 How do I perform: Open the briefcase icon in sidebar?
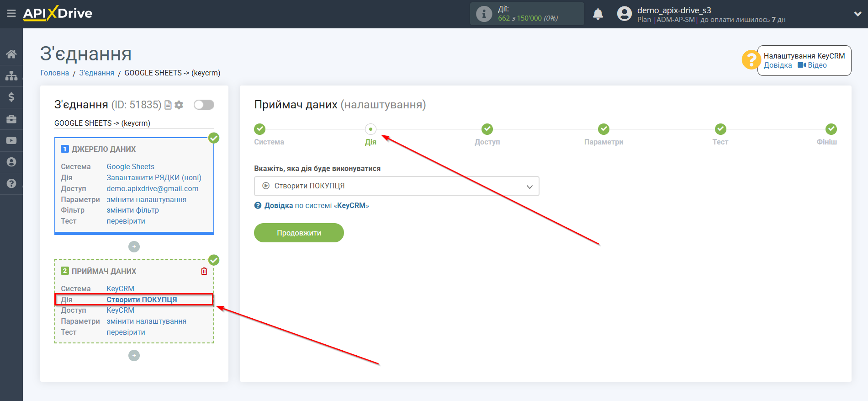point(11,119)
